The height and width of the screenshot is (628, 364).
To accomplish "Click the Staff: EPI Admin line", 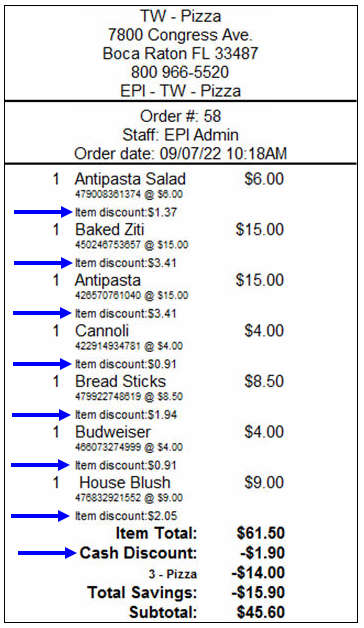I will [x=180, y=135].
